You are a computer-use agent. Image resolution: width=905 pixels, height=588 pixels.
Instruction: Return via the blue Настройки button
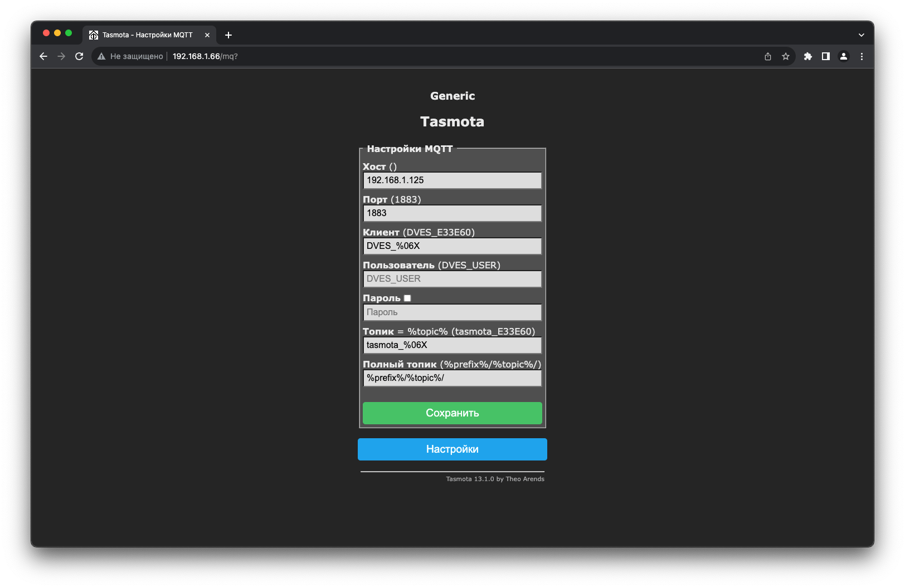pos(452,449)
